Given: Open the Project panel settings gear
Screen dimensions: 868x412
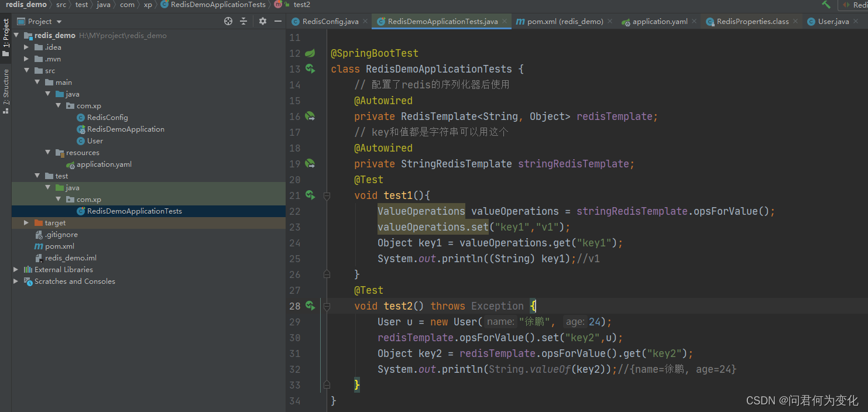Looking at the screenshot, I should coord(263,21).
